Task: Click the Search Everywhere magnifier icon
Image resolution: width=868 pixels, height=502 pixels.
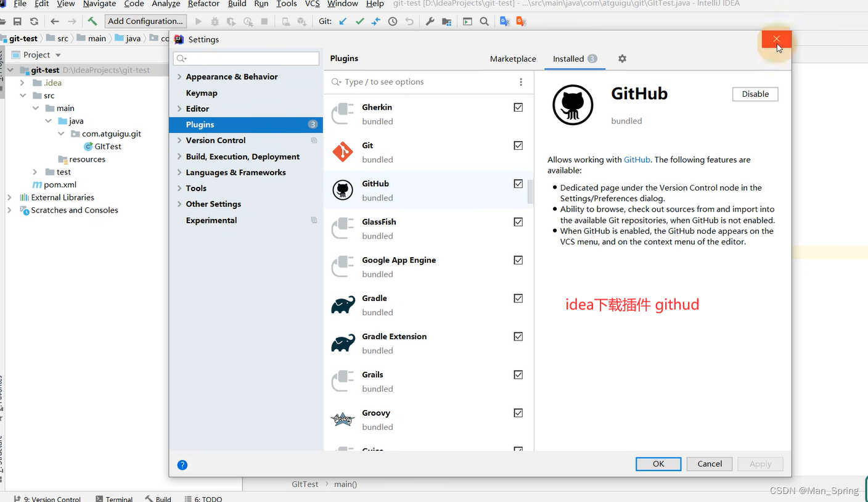Action: coord(485,22)
